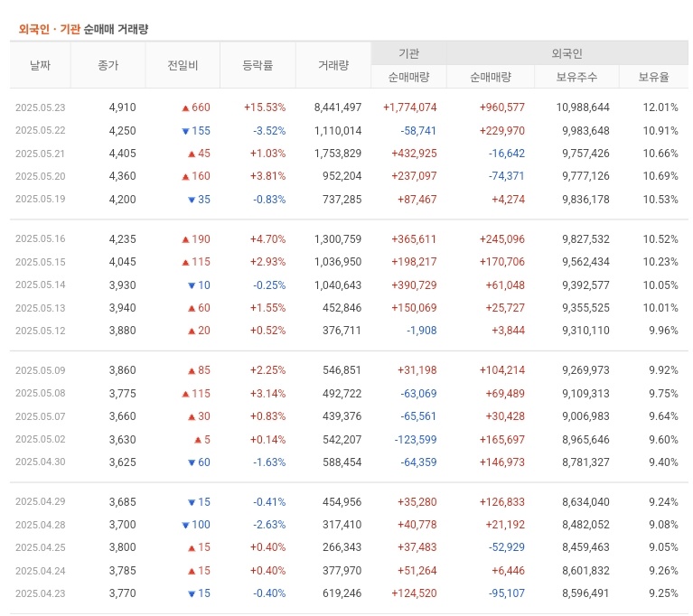Click the 전일비 column header

click(x=183, y=65)
